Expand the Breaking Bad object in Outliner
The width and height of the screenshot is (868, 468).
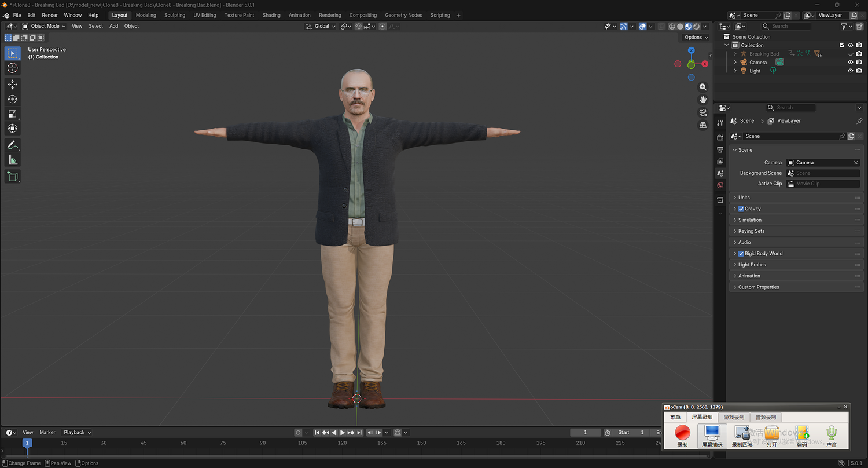point(735,54)
